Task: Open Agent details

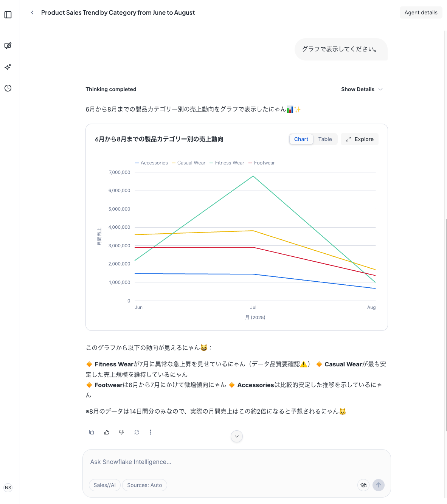Action: 421,12
